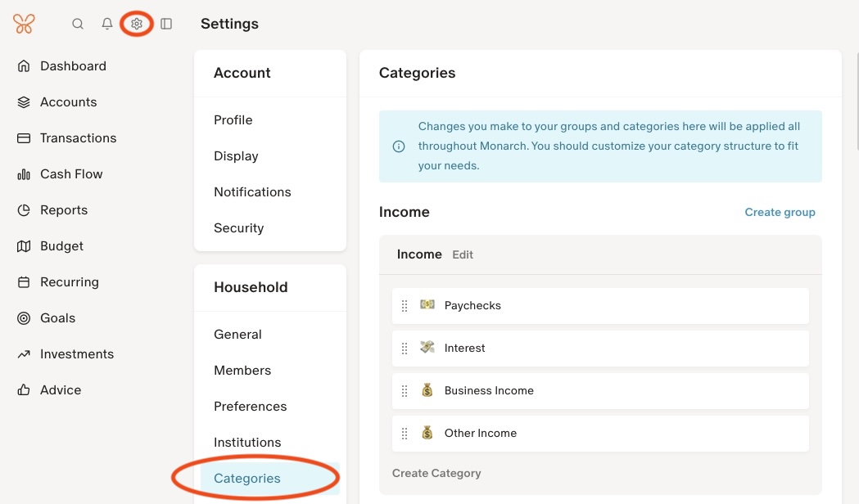
Task: Switch to Notifications settings
Action: coord(252,192)
